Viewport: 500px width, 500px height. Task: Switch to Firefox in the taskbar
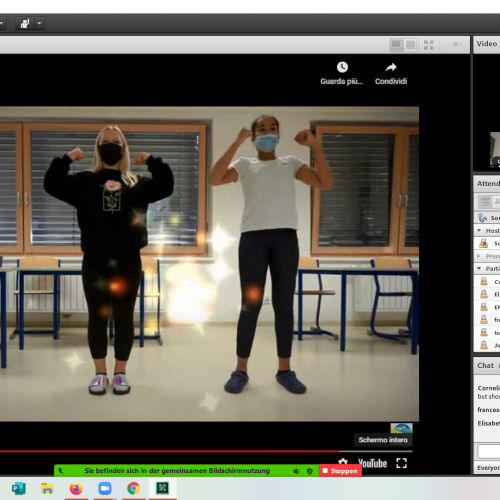click(x=76, y=489)
